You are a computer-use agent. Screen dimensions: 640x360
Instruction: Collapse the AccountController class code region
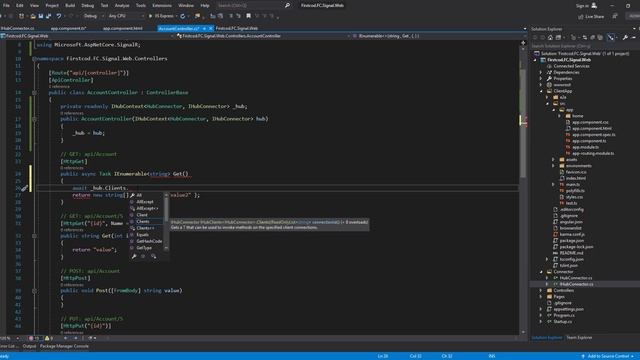(x=34, y=93)
